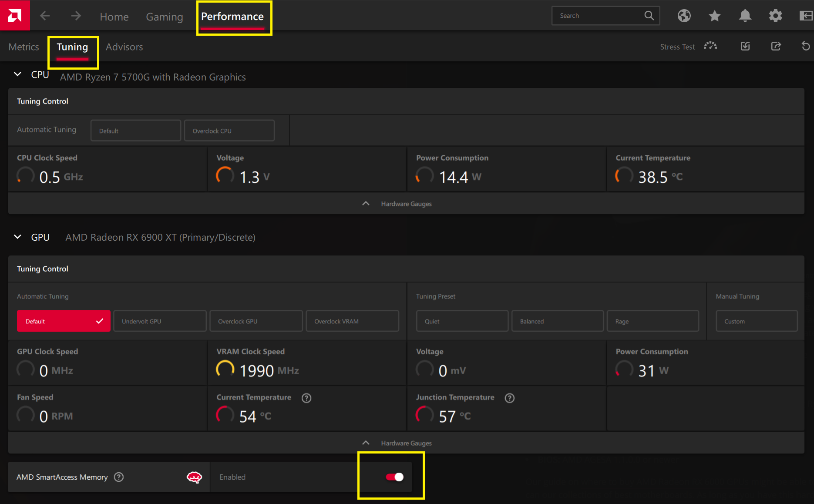Open the Gaming tab
Image resolution: width=814 pixels, height=504 pixels.
point(165,17)
